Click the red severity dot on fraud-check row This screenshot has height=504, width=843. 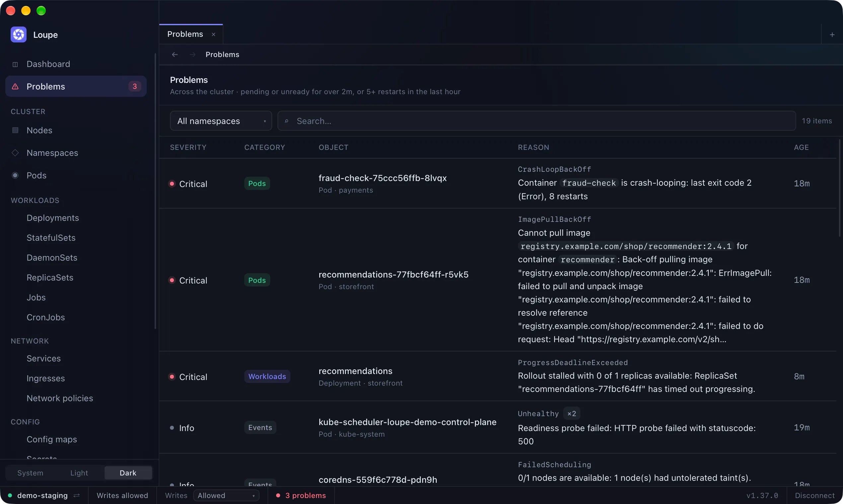click(172, 184)
